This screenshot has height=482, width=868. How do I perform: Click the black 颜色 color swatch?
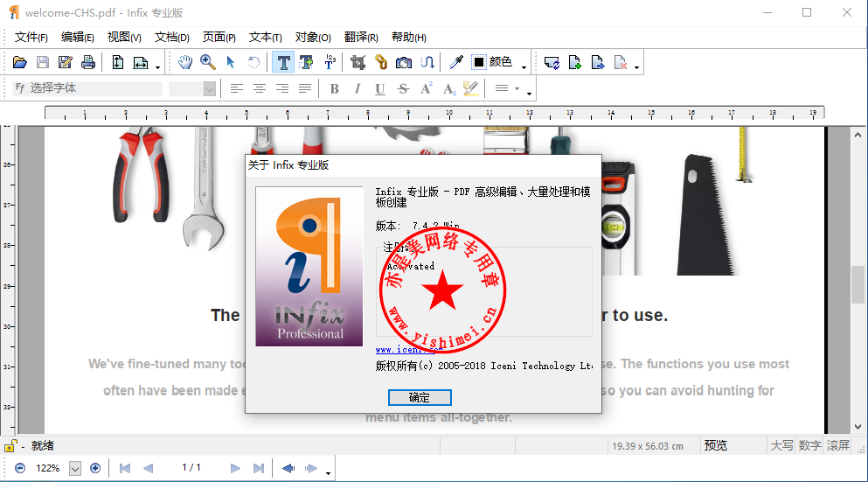(x=479, y=62)
